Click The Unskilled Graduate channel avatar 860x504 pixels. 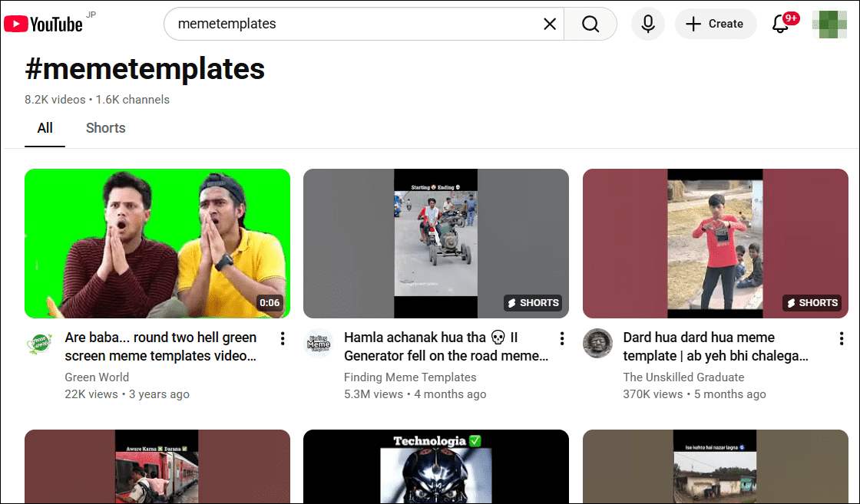click(597, 343)
